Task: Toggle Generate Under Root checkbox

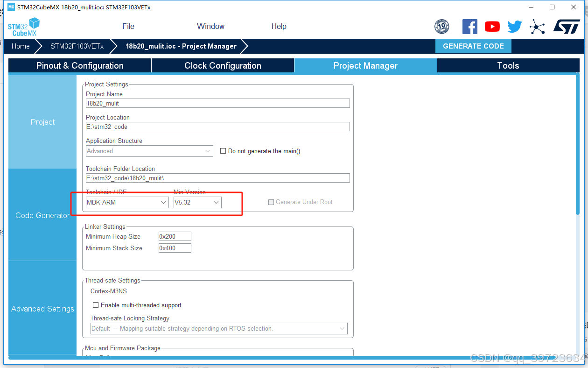Action: coord(271,202)
